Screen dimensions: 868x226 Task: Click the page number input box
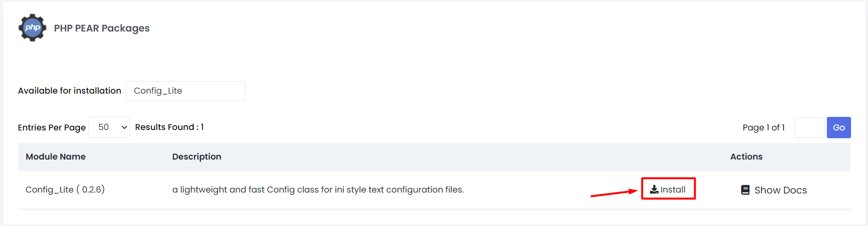click(809, 128)
